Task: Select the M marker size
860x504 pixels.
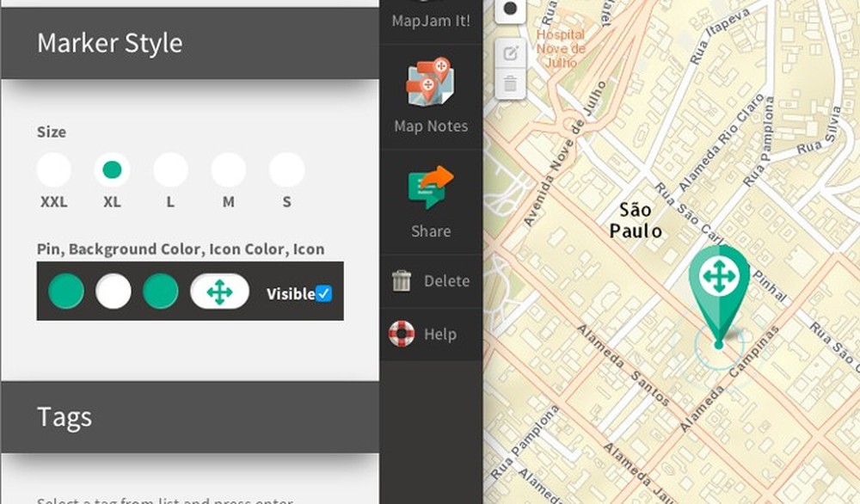Action: pos(228,169)
